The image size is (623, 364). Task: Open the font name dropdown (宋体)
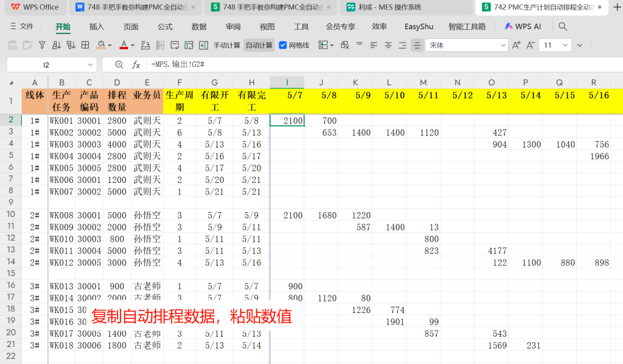click(503, 45)
